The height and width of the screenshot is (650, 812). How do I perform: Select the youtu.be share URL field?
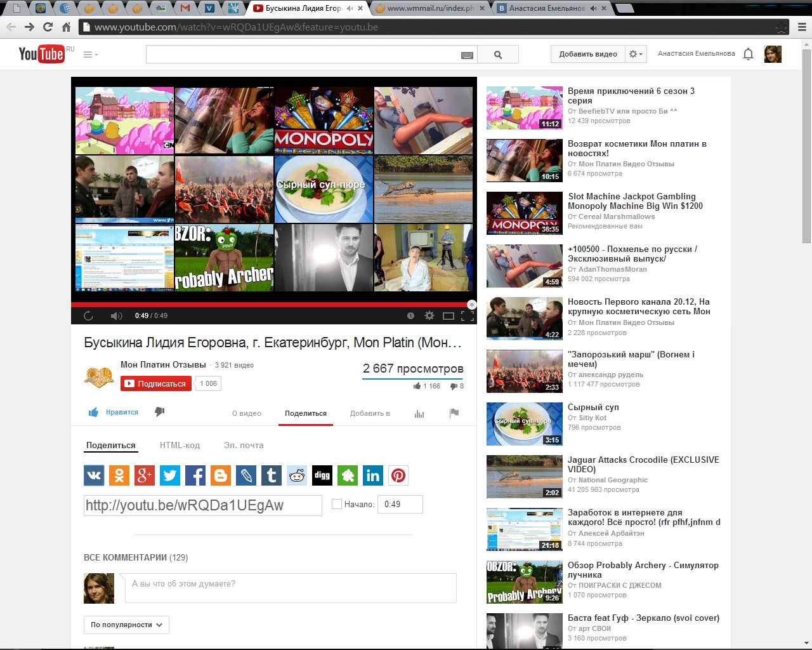click(x=203, y=505)
